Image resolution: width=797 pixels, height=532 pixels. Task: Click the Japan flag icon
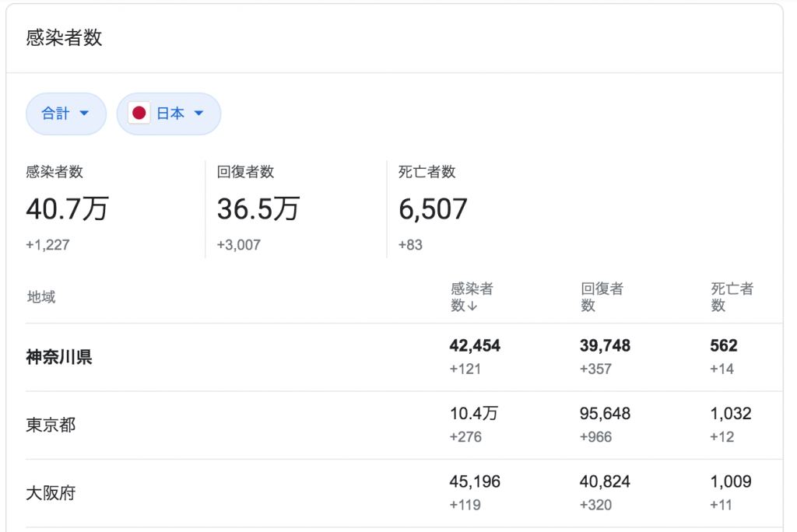point(139,113)
